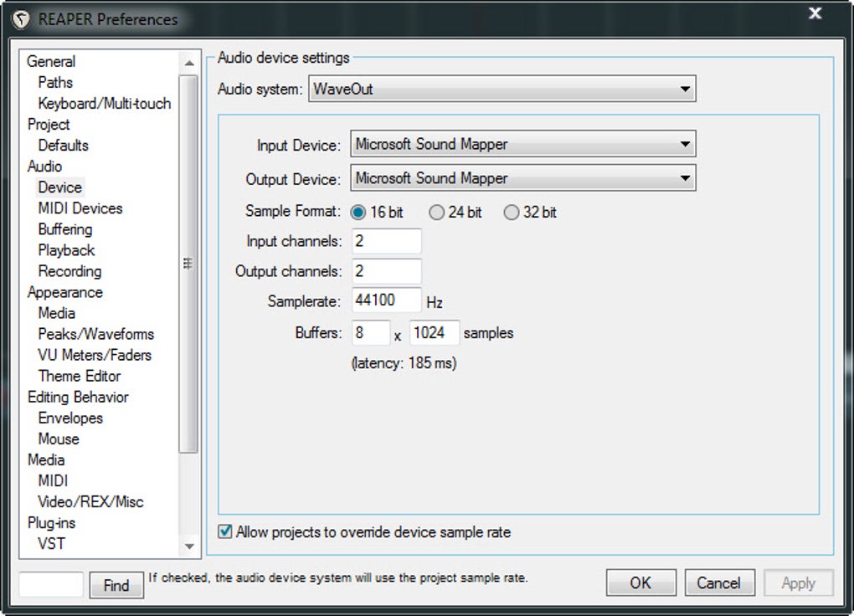Click OK to confirm preferences
The image size is (854, 616).
(x=641, y=583)
